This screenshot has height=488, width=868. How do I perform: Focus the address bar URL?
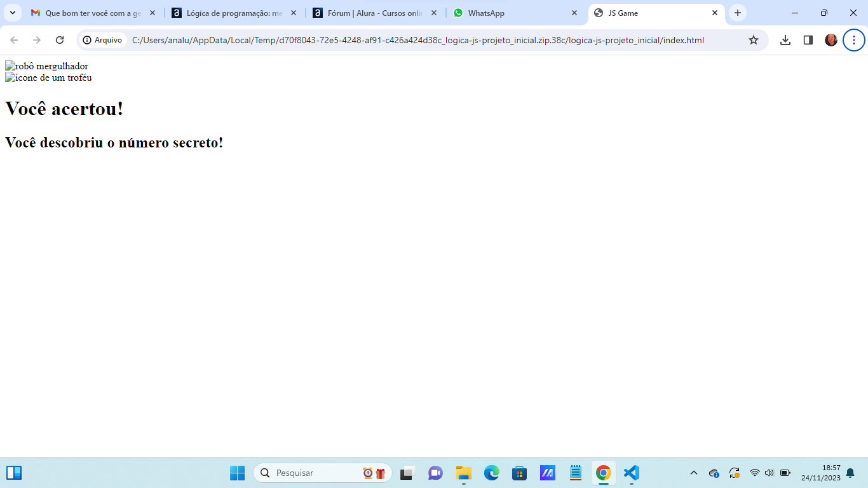pos(418,40)
